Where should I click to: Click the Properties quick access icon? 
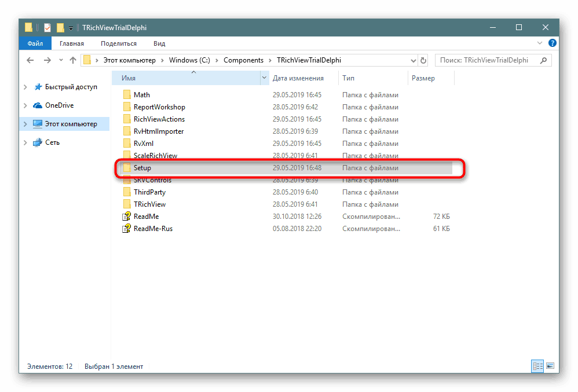pyautogui.click(x=47, y=28)
